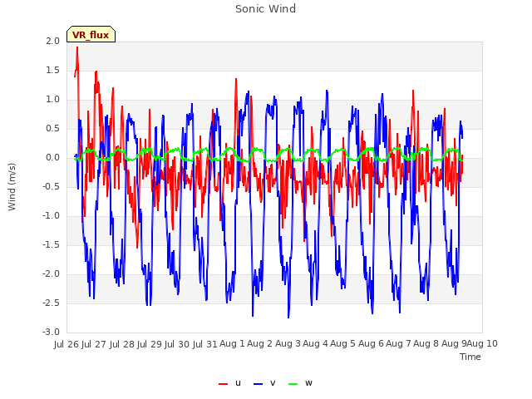Click the 0.0 y-axis tick label
The width and height of the screenshot is (532, 399).
point(52,158)
